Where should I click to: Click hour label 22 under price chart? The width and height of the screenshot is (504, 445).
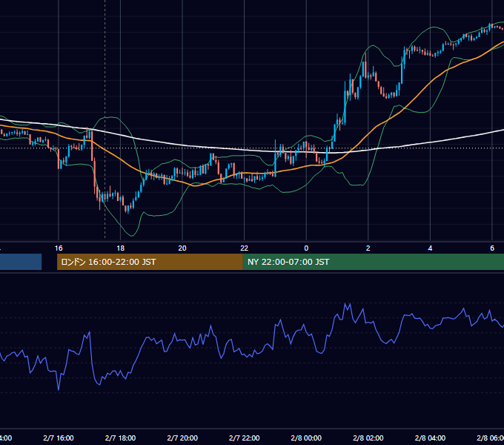pos(245,248)
